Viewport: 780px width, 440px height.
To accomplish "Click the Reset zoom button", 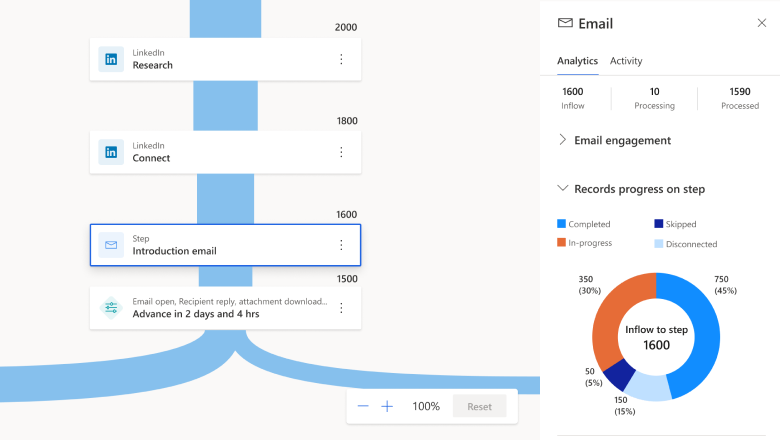I will (479, 407).
